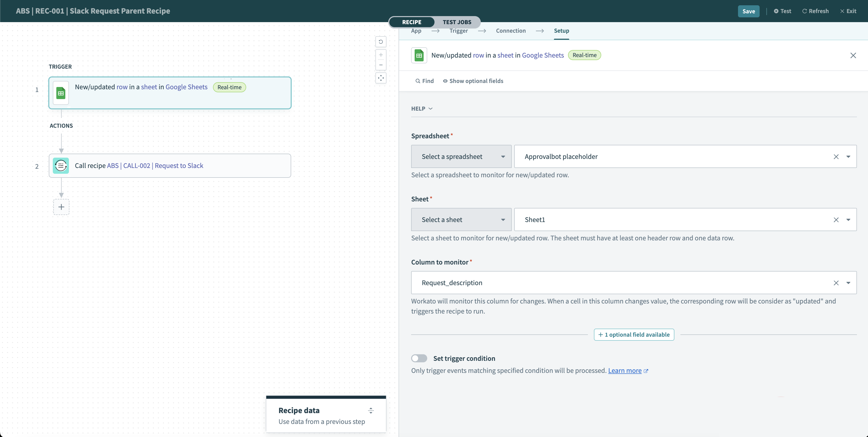Viewport: 868px width, 437px height.
Task: Save the recipe
Action: pos(748,11)
